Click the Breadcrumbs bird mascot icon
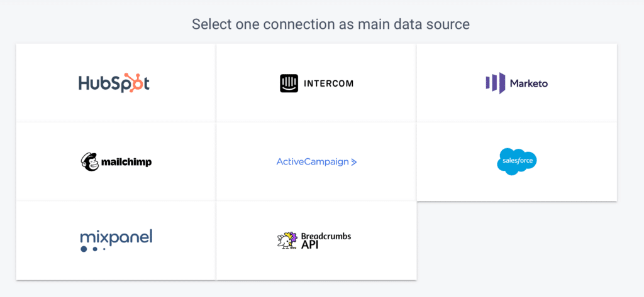The width and height of the screenshot is (644, 297). (x=287, y=240)
